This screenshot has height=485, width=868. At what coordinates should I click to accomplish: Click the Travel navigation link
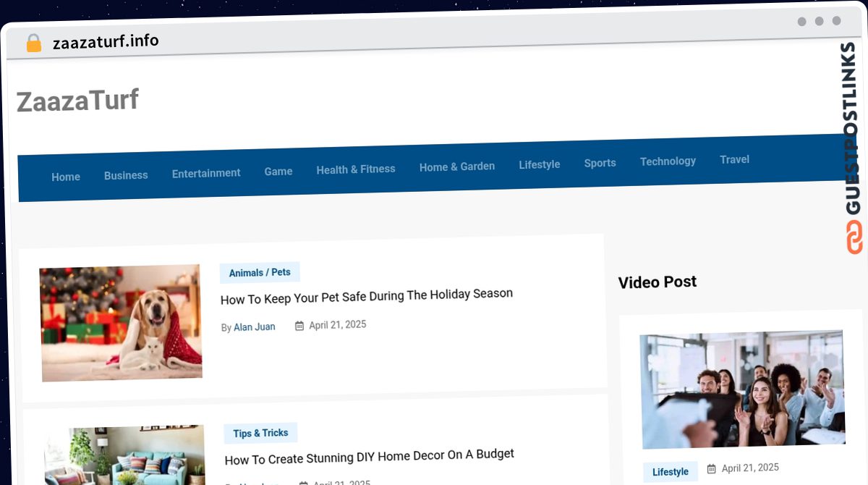point(734,159)
